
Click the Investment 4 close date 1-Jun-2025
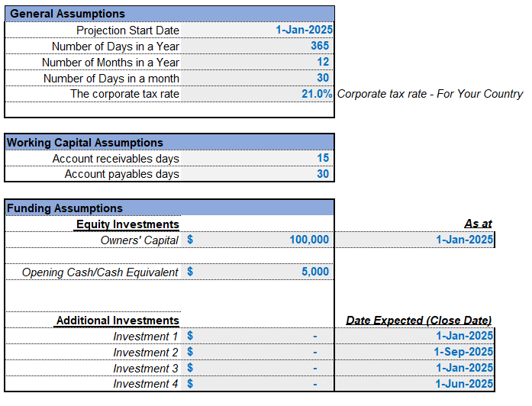tap(414, 384)
